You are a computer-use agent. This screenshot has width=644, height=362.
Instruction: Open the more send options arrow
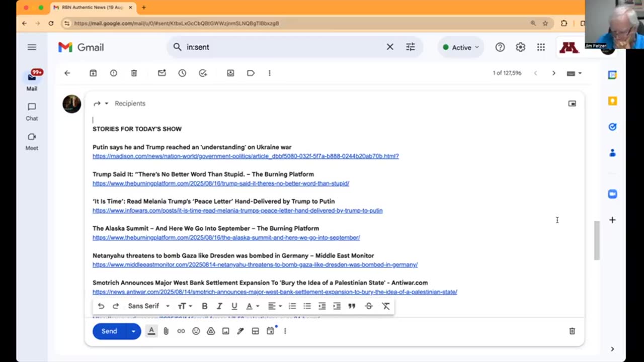tap(133, 331)
